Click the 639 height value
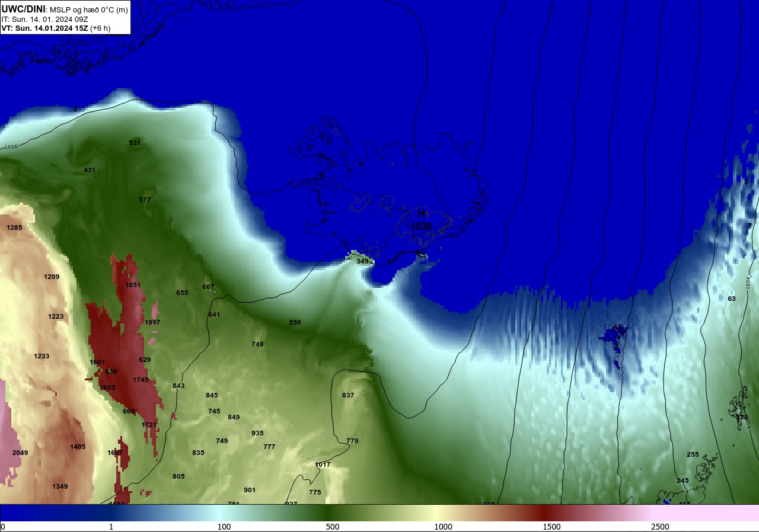Screen dimensions: 759x532 click(111, 371)
